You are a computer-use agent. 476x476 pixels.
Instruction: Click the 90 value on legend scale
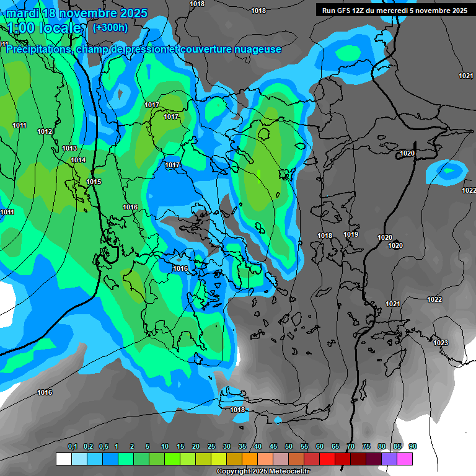[x=413, y=446]
